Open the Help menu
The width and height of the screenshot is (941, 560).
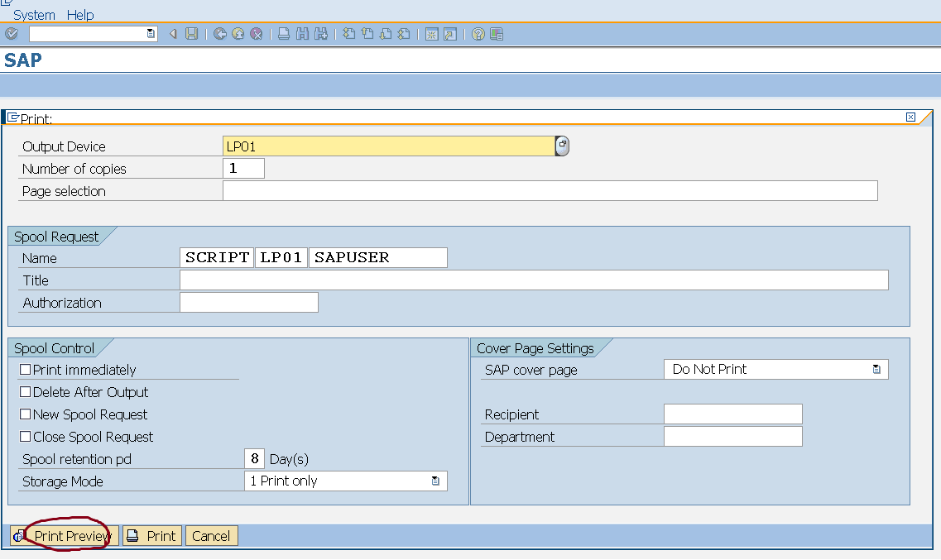pyautogui.click(x=80, y=14)
